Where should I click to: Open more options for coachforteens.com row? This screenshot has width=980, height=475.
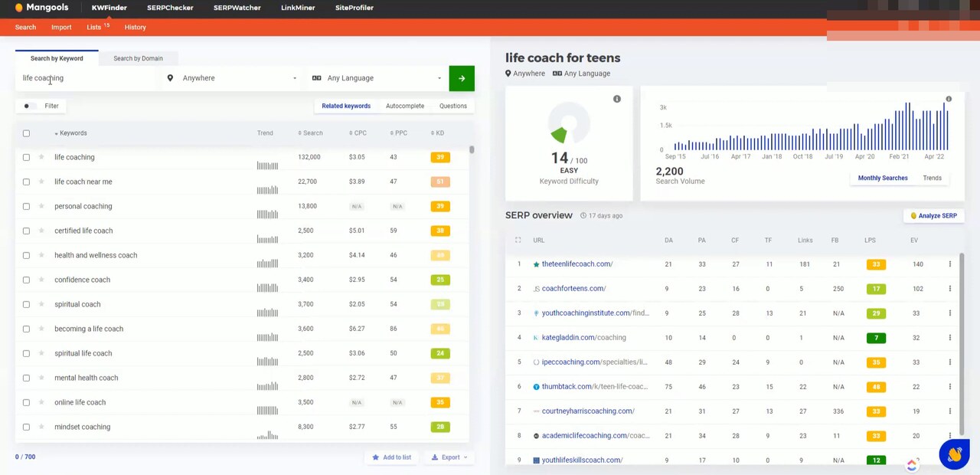950,289
